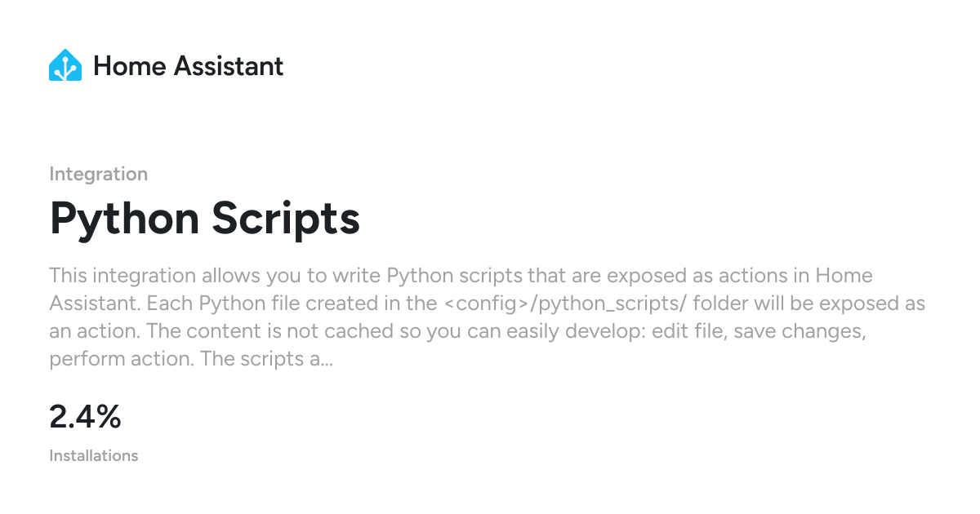Click the truncated ellipsis ending the description
This screenshot has height=514, width=980.
(325, 360)
